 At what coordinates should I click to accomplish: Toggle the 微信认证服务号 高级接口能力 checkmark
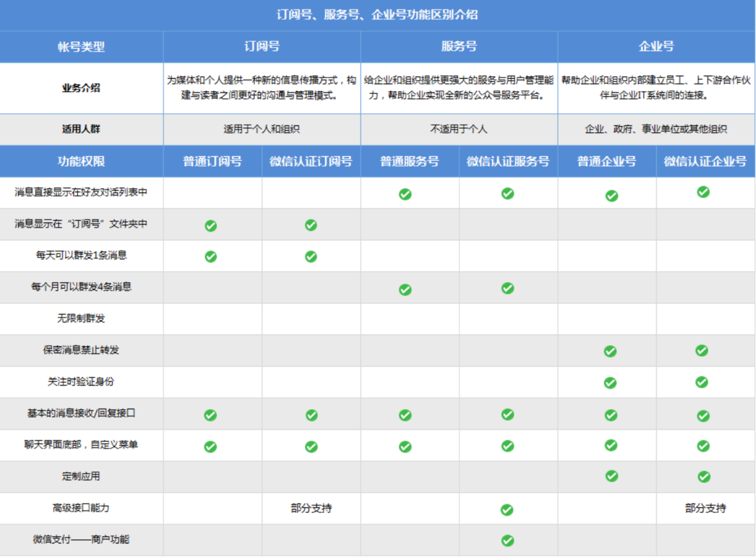point(508,508)
